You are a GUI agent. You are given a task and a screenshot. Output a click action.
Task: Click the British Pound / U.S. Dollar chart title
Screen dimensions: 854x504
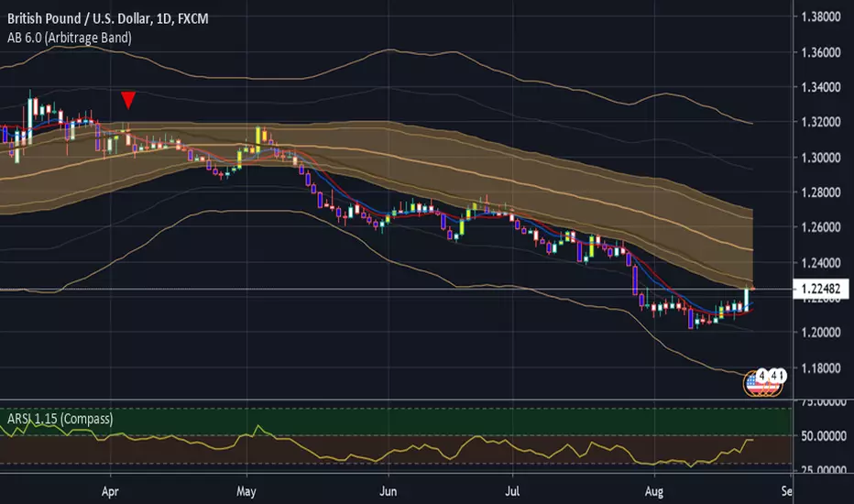point(107,18)
